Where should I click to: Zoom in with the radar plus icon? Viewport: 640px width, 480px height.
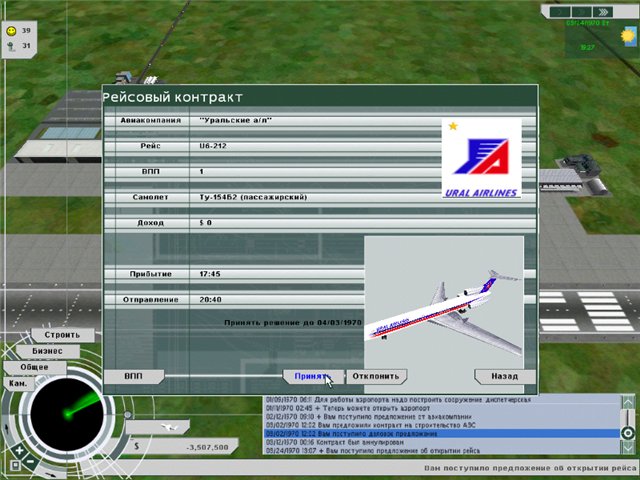click(17, 451)
